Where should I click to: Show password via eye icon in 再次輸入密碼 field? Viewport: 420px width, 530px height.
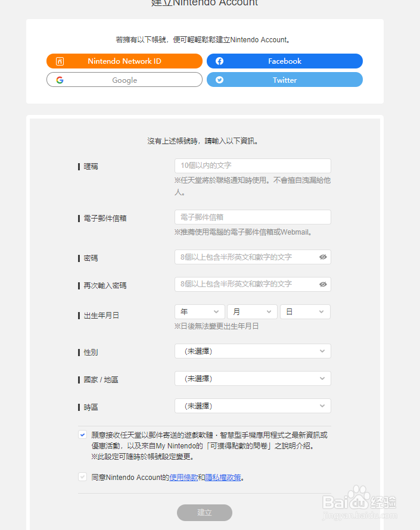click(x=323, y=284)
